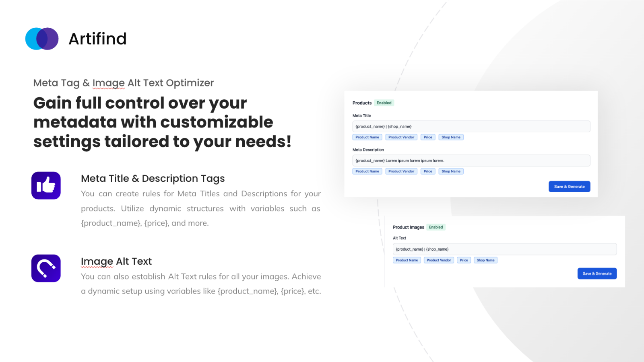Insert Product Name variable under Meta Title
644x362 pixels.
click(367, 137)
